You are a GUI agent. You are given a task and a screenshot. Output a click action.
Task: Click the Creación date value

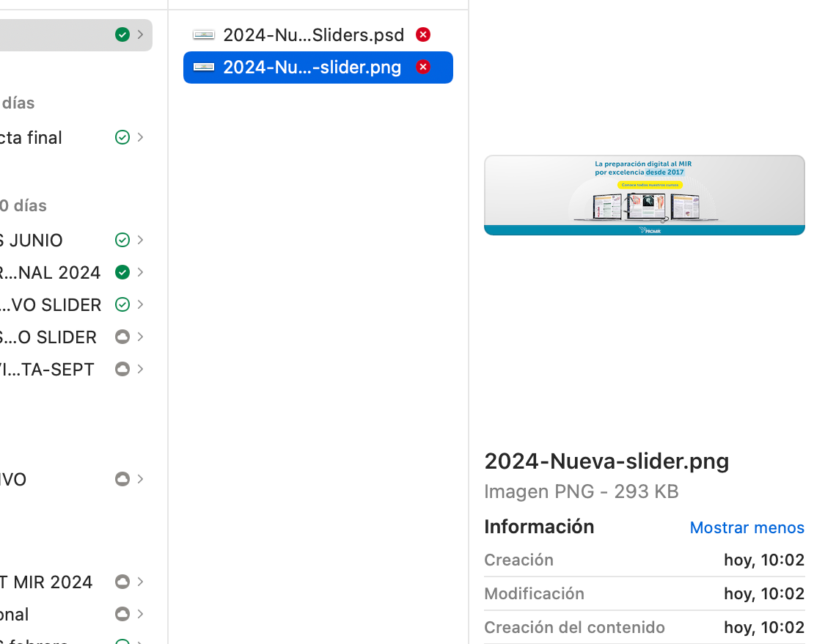764,560
